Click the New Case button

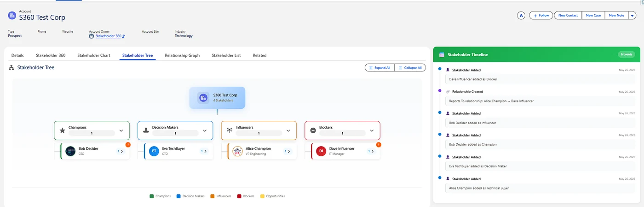click(x=593, y=16)
